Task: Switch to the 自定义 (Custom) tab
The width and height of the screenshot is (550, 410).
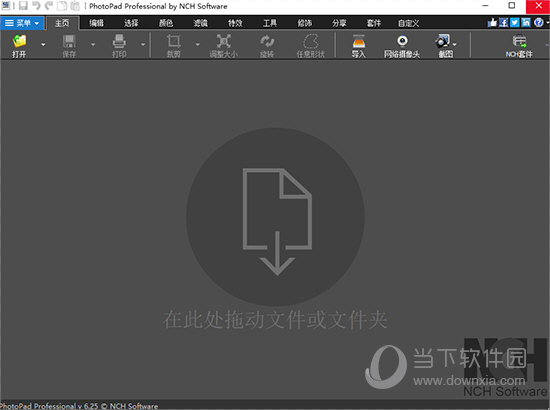Action: (409, 23)
